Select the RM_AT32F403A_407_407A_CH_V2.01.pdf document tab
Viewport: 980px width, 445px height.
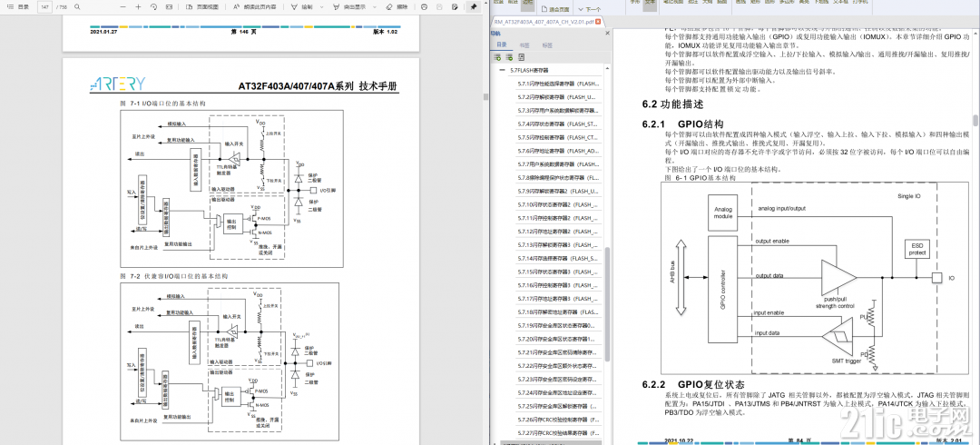544,22
